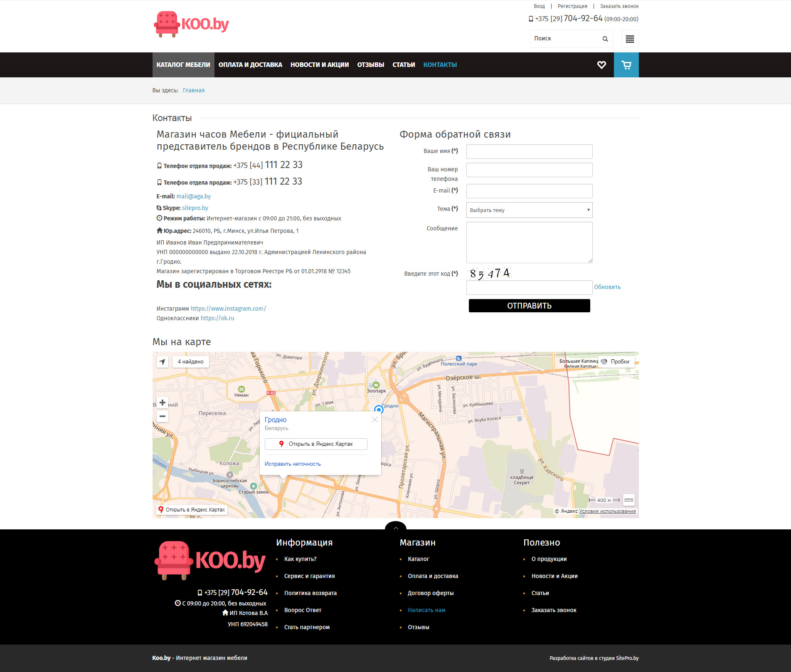Open the wishlist heart icon
This screenshot has height=672, width=791.
tap(601, 65)
